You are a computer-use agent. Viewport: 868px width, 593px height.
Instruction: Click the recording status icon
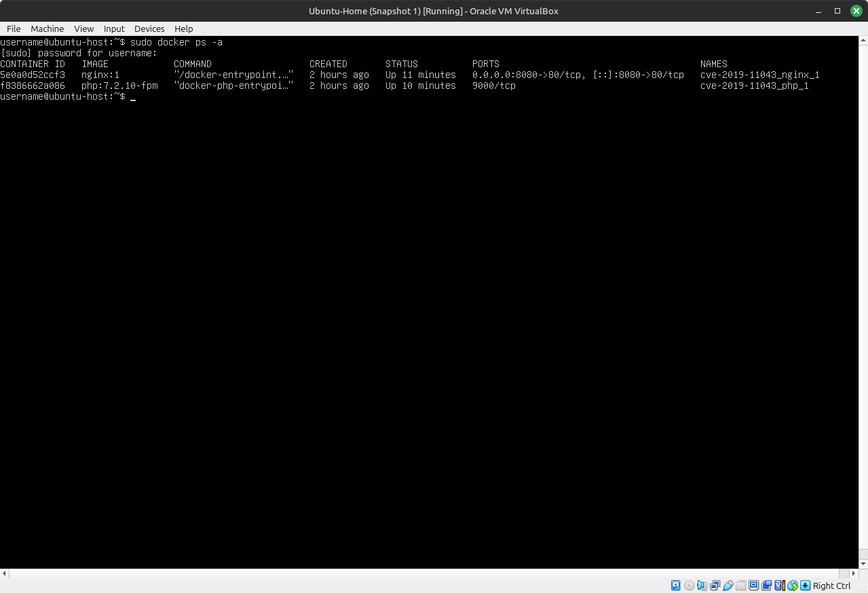766,586
